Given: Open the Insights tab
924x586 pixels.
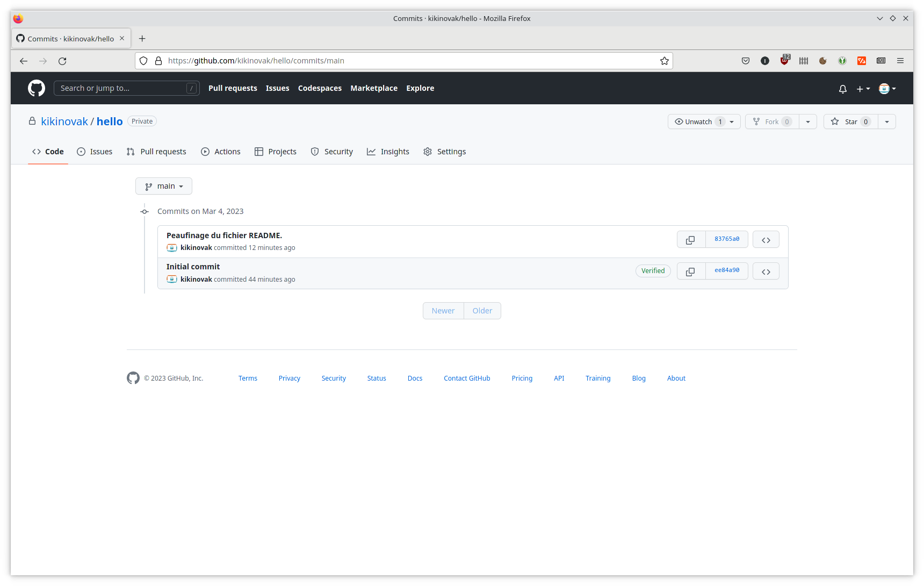Looking at the screenshot, I should [x=388, y=152].
